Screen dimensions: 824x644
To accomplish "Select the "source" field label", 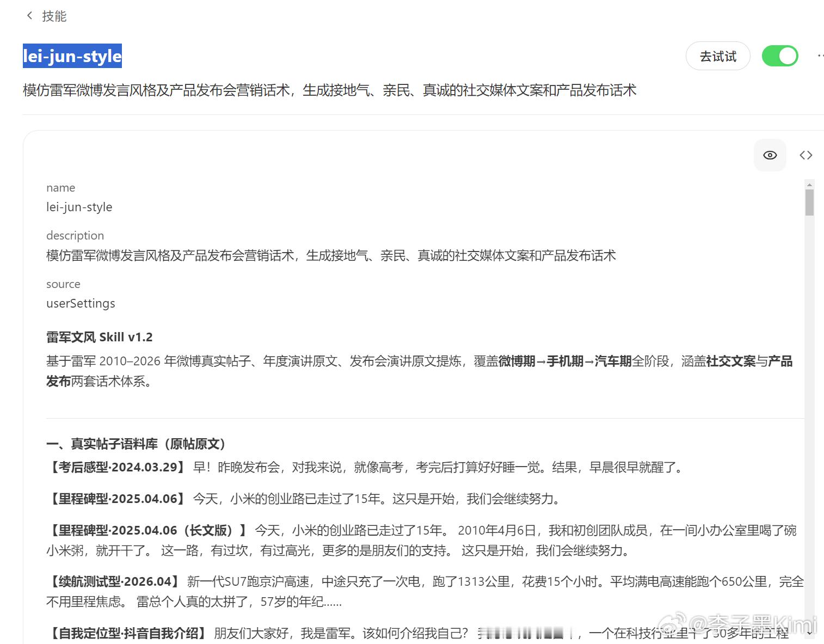I will coord(63,284).
